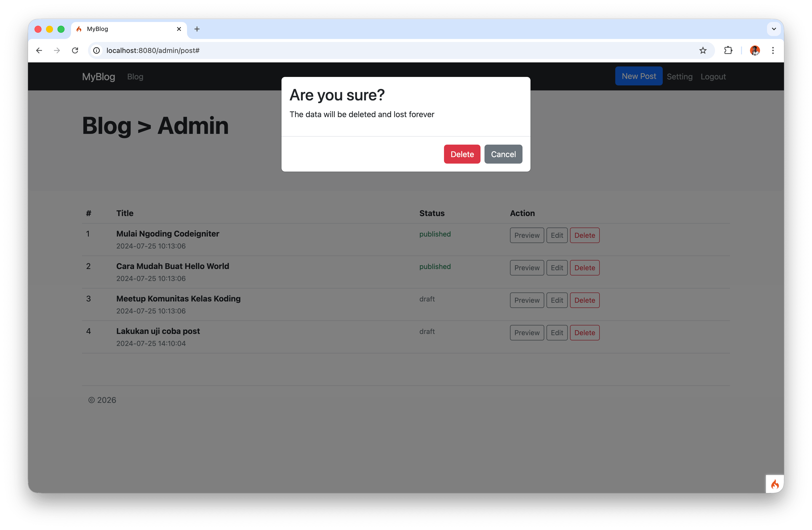812x530 pixels.
Task: Delete the Mulai Ngoding Codeigniter post
Action: 584,235
